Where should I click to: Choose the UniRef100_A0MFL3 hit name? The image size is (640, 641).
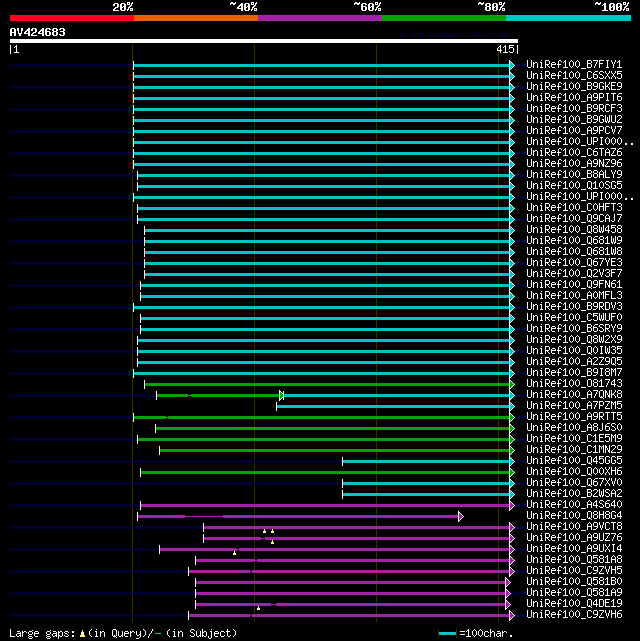574,296
